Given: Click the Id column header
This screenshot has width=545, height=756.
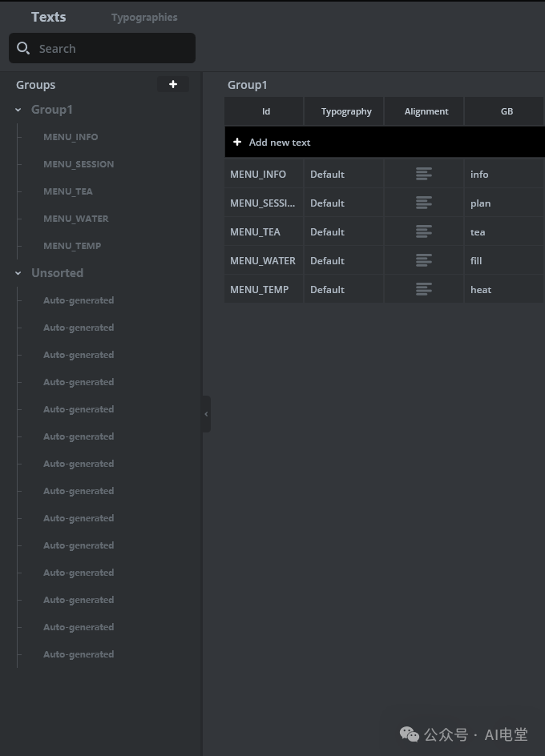Looking at the screenshot, I should [265, 111].
